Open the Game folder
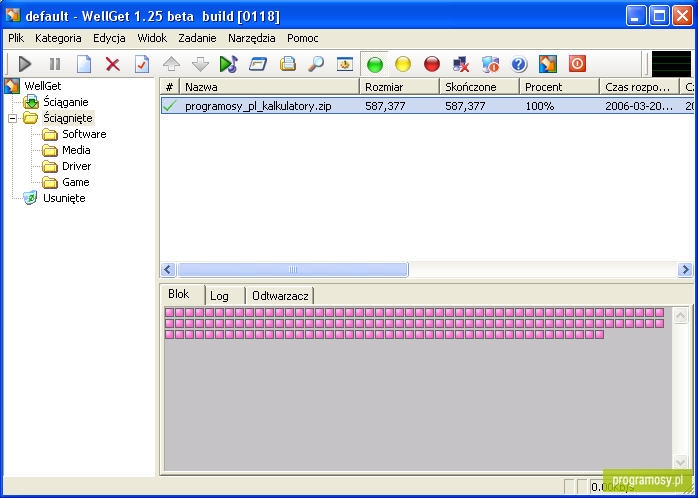 [76, 182]
